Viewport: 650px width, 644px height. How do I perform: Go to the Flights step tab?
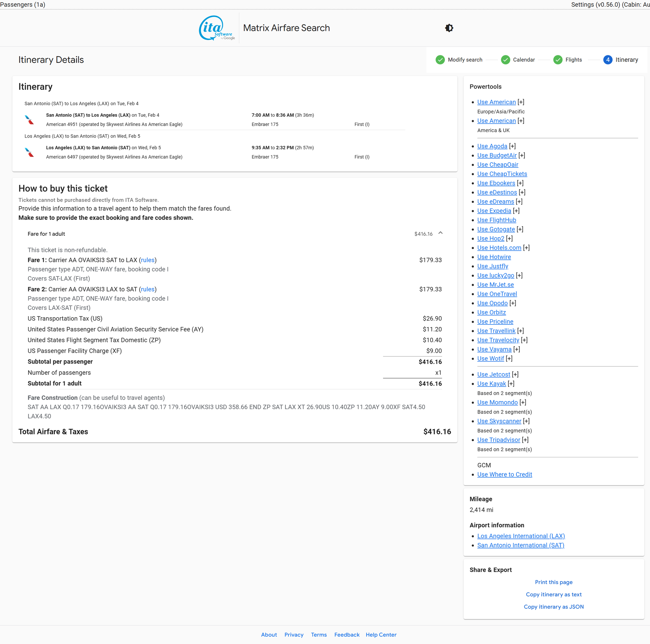(x=573, y=59)
